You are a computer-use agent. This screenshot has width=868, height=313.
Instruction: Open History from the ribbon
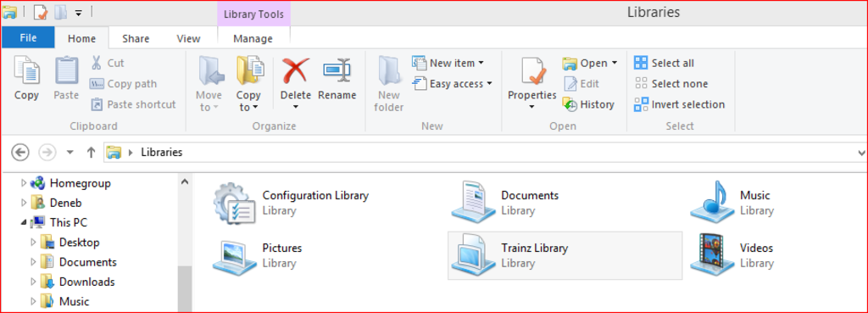(x=588, y=104)
